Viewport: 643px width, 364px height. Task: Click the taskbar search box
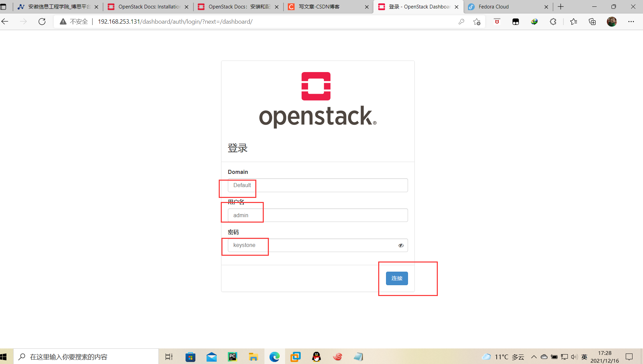point(86,357)
